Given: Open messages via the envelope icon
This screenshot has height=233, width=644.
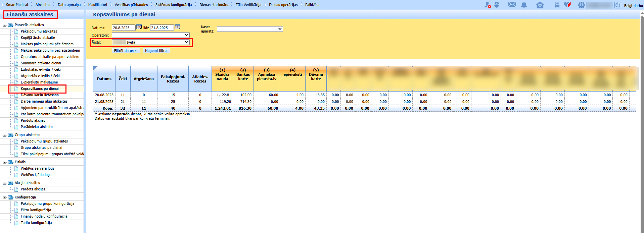Looking at the screenshot, I should tap(512, 5).
